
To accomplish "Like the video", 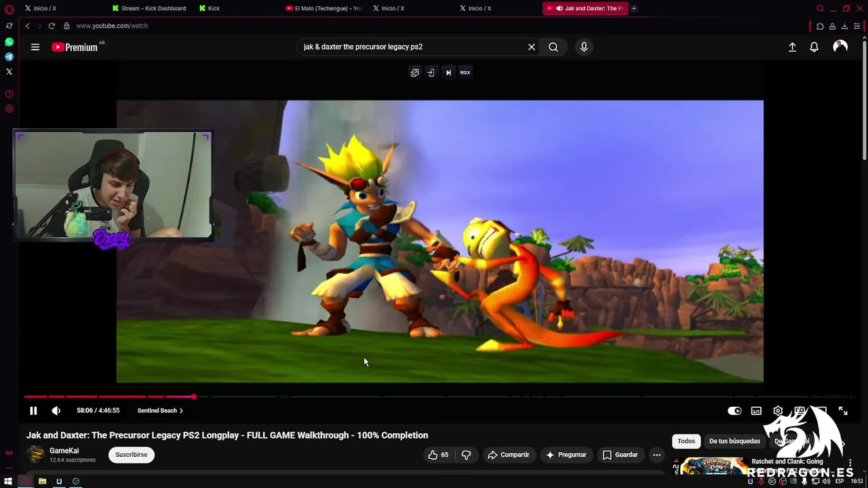I will pos(438,455).
